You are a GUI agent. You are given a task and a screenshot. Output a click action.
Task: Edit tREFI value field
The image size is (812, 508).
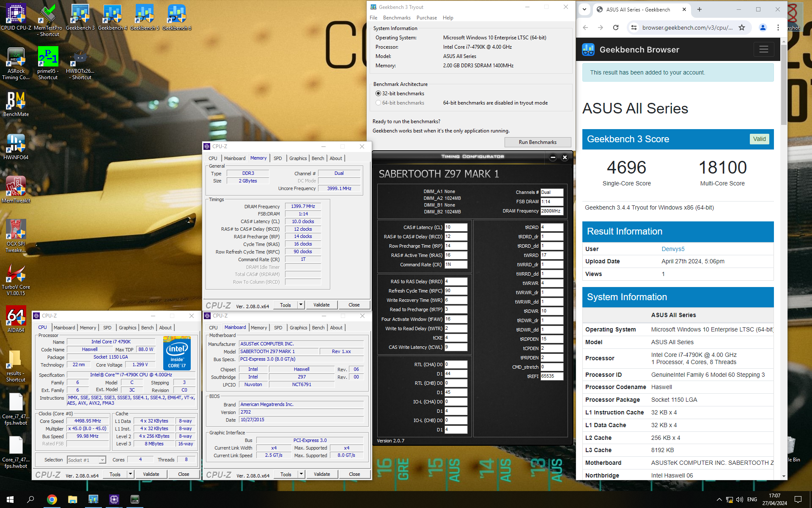(x=552, y=376)
